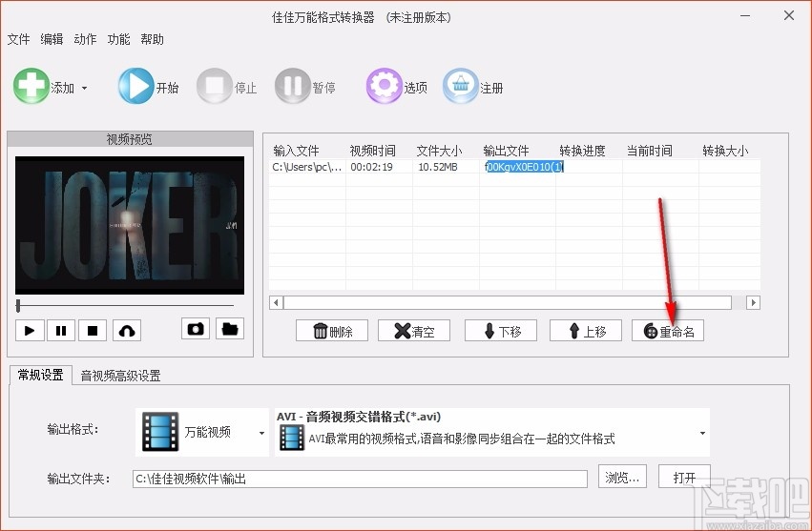
Task: Click the 当前时间 column header
Action: (650, 151)
